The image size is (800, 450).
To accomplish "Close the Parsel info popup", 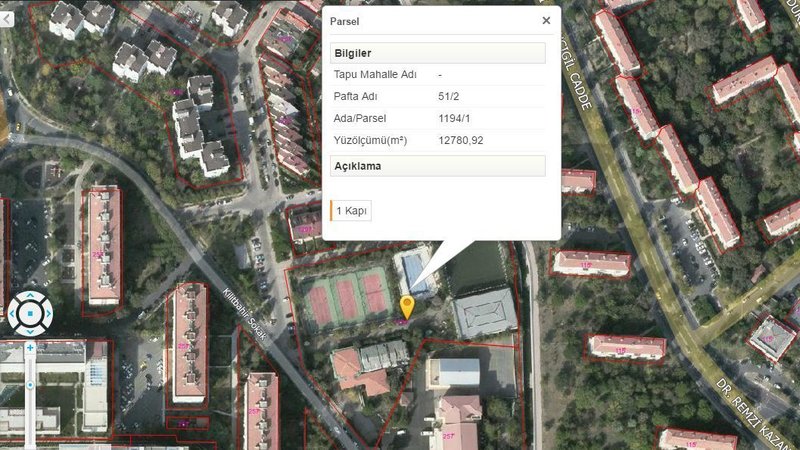I will point(546,20).
